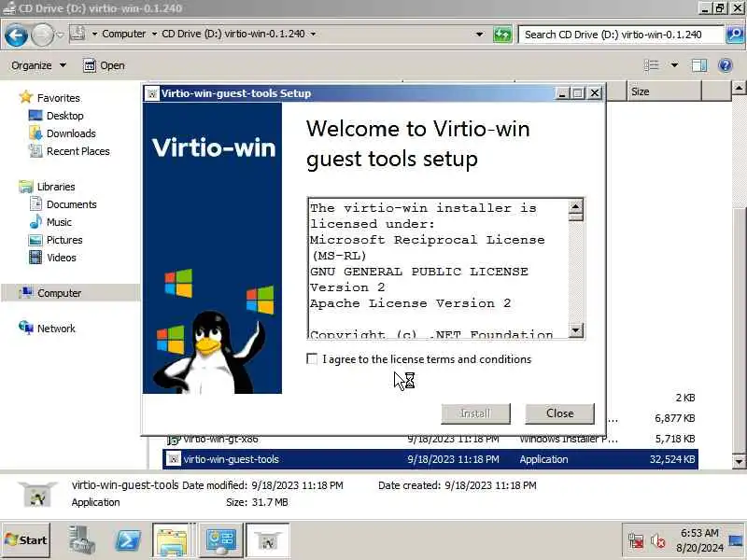Screen dimensions: 747x560
Task: Click the file list scroll-up arrow
Action: click(x=739, y=88)
